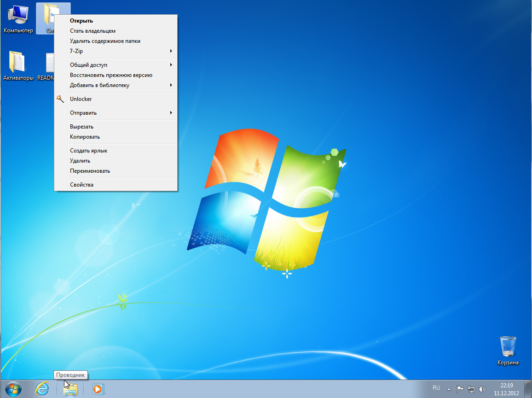Image resolution: width=532 pixels, height=398 pixels.
Task: Open the Проводник taskbar icon
Action: 70,389
